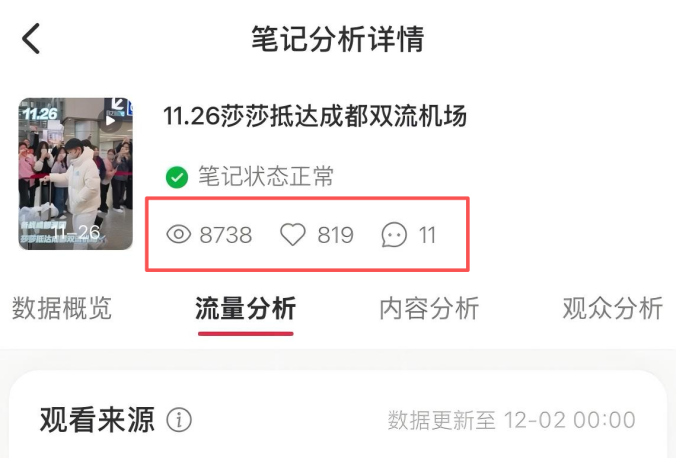Open the 11.26 airport video thumbnail
This screenshot has height=458, width=676.
pos(75,173)
